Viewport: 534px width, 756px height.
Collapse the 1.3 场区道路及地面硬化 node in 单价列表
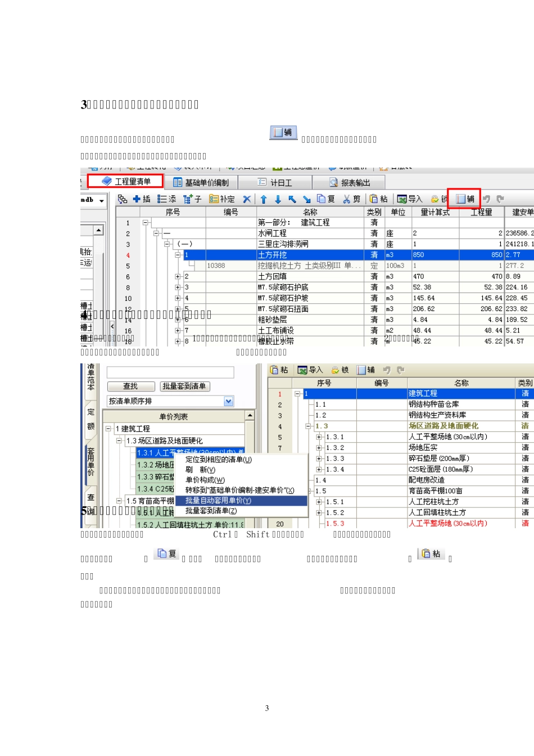[x=119, y=441]
